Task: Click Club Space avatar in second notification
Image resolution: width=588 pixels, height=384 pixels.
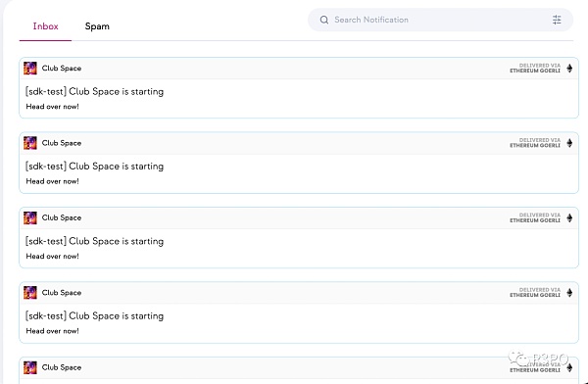Action: [30, 143]
